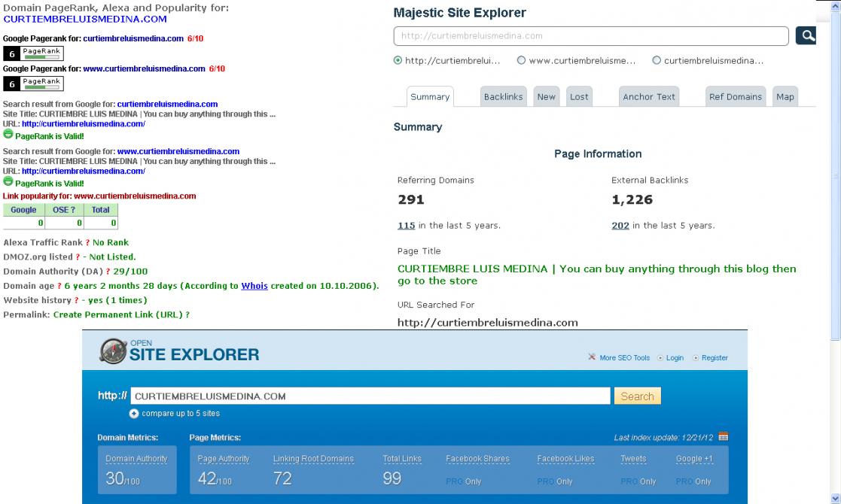This screenshot has width=841, height=504.
Task: Open the calendar icon next to Last index update
Action: pyautogui.click(x=723, y=436)
